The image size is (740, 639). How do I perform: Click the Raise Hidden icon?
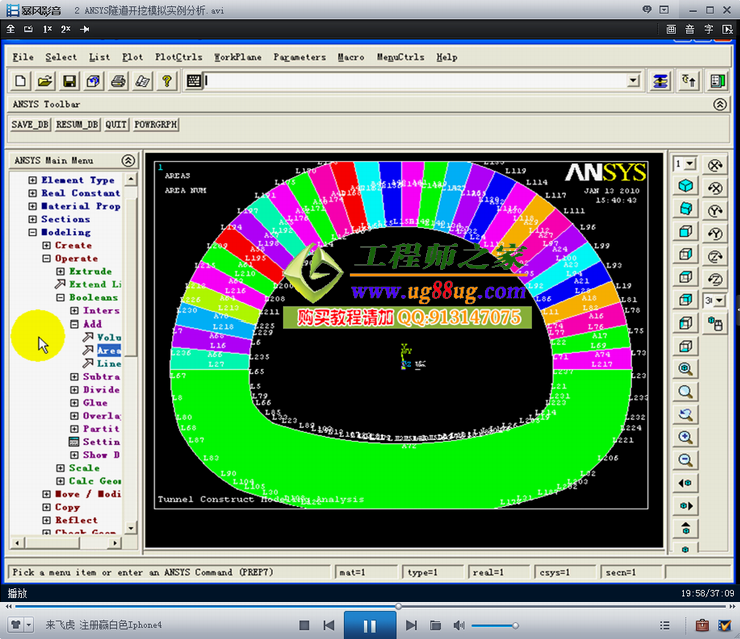[x=660, y=81]
